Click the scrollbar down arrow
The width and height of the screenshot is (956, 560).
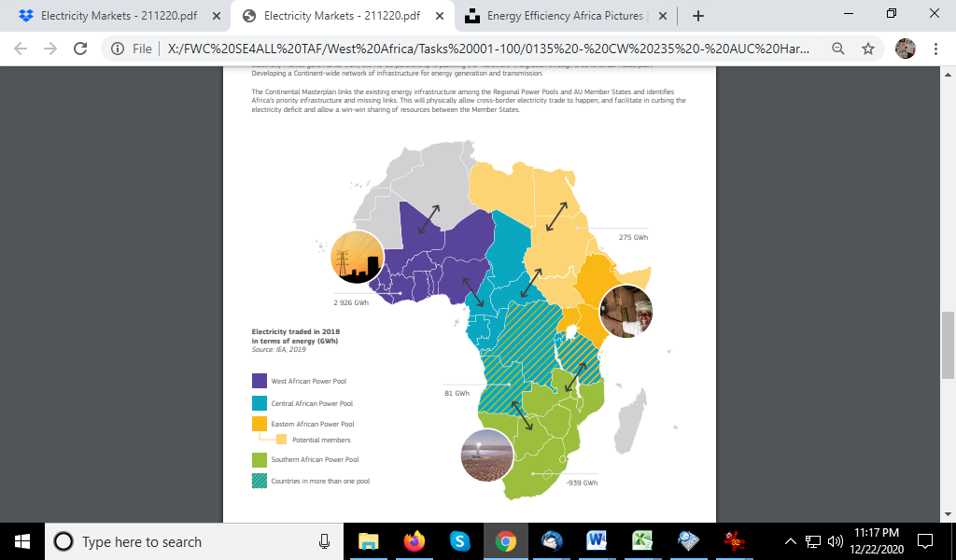[x=948, y=514]
